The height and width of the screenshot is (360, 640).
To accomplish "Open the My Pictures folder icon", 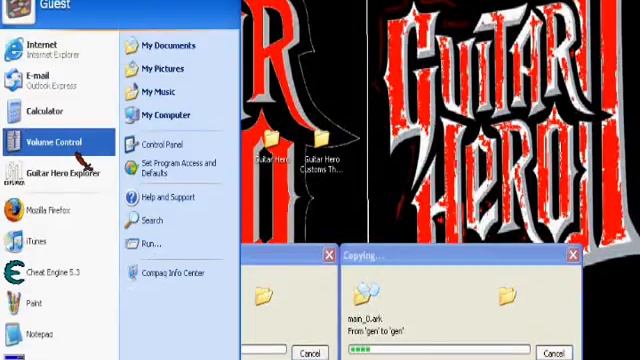I will point(131,69).
